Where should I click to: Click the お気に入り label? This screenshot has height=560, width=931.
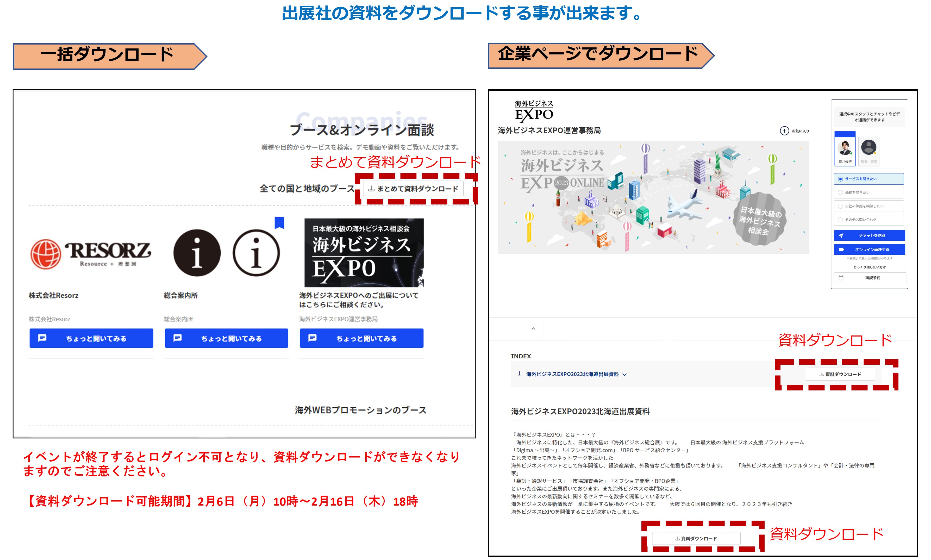800,131
